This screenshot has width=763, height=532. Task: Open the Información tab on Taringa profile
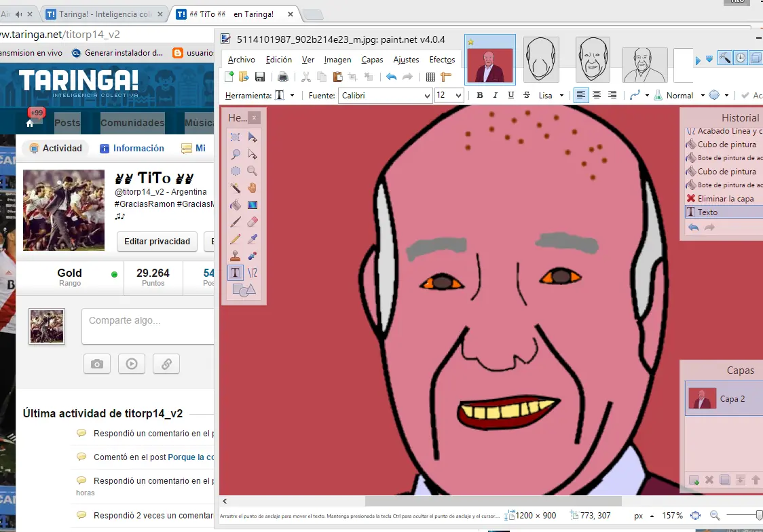point(132,149)
